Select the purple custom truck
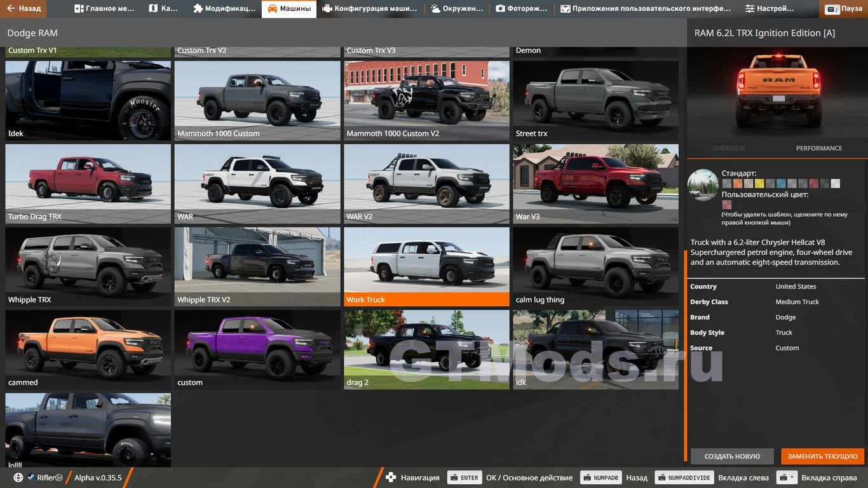Viewport: 868px width, 488px height. (x=257, y=349)
